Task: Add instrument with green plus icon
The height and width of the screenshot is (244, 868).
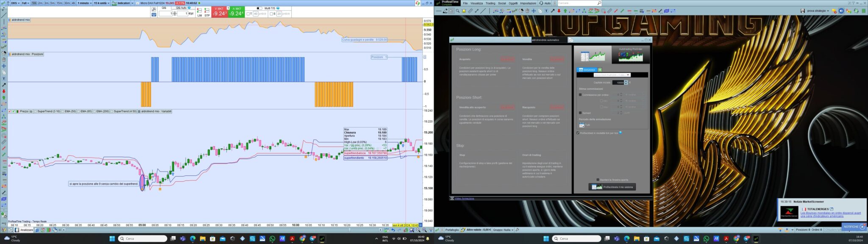Action: click(x=600, y=70)
